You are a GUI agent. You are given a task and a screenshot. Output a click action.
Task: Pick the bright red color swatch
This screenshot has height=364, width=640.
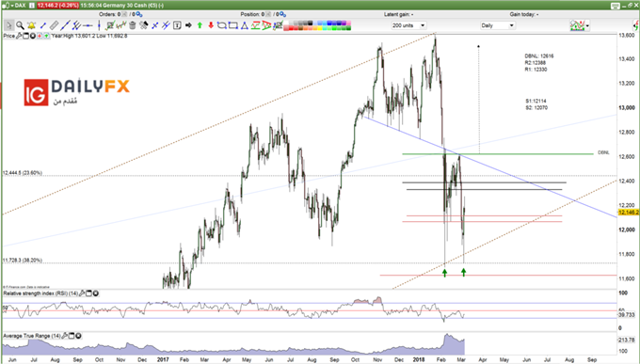coord(291,28)
